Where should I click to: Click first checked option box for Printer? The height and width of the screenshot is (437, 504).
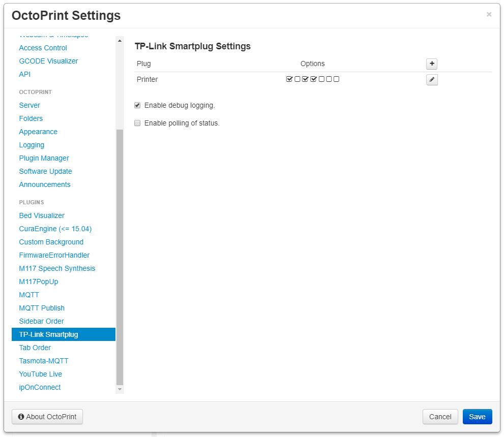[289, 79]
